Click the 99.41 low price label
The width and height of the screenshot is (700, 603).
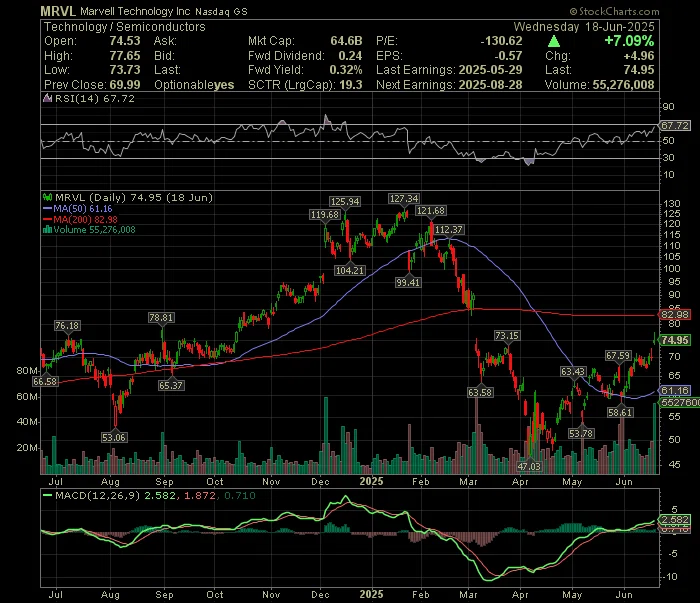[x=408, y=283]
